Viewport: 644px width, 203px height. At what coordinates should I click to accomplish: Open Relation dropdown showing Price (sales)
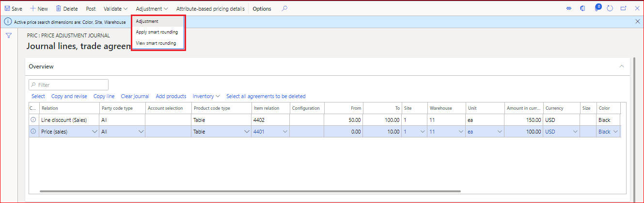(94, 132)
